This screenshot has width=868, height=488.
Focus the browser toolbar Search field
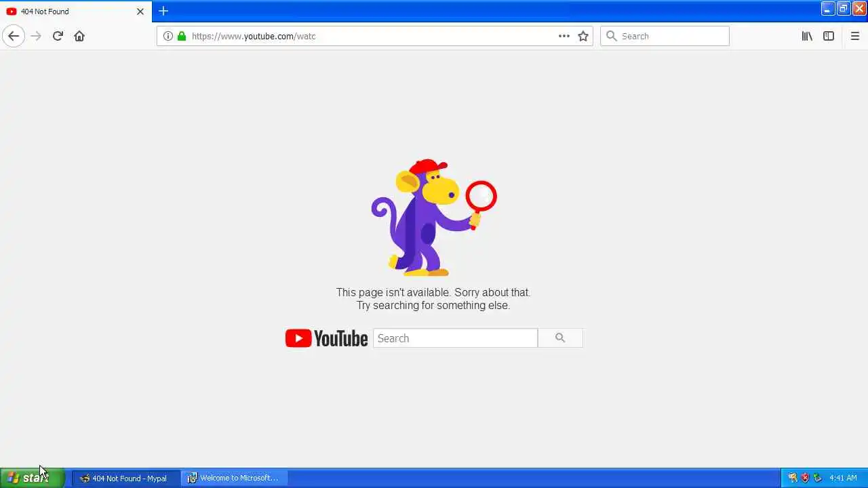[x=665, y=36]
